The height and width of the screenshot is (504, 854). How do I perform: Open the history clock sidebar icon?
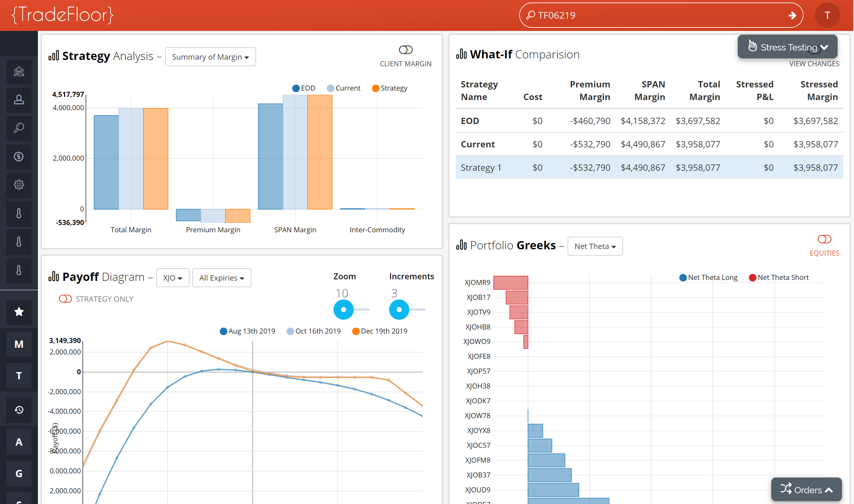tap(19, 410)
